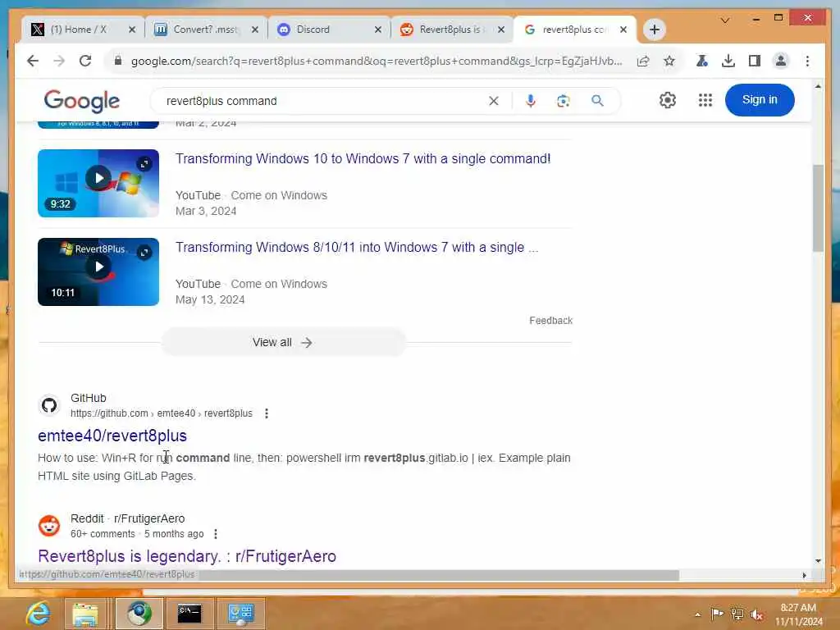The image size is (840, 630).
Task: Close the Convert? .msst tab
Action: click(x=255, y=30)
